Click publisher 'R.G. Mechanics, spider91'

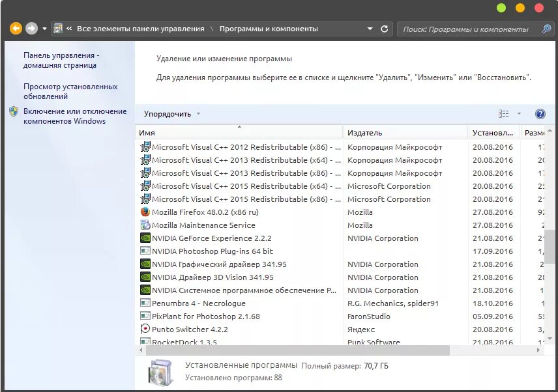[393, 303]
